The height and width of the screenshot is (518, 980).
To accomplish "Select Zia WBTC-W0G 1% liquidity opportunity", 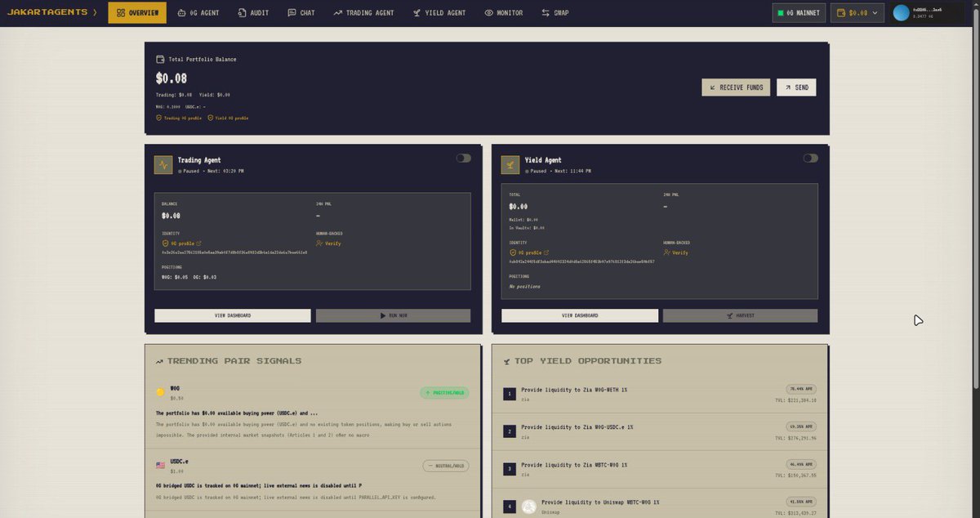I will pyautogui.click(x=660, y=469).
